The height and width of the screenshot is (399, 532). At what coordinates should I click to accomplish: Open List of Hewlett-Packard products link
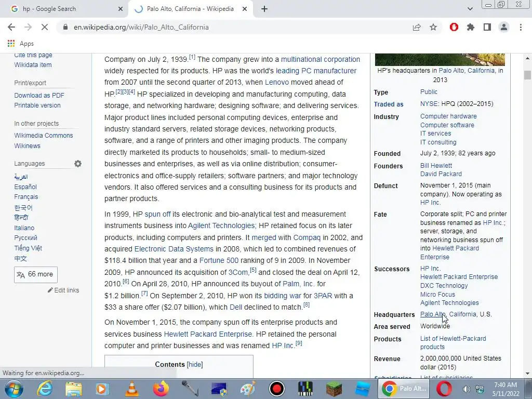(453, 343)
